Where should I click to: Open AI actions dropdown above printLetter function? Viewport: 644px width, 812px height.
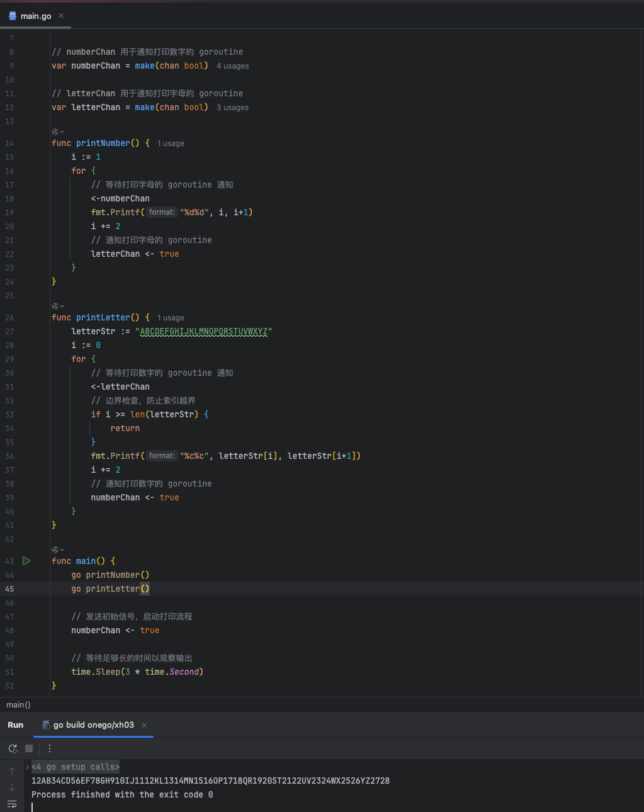tap(57, 306)
